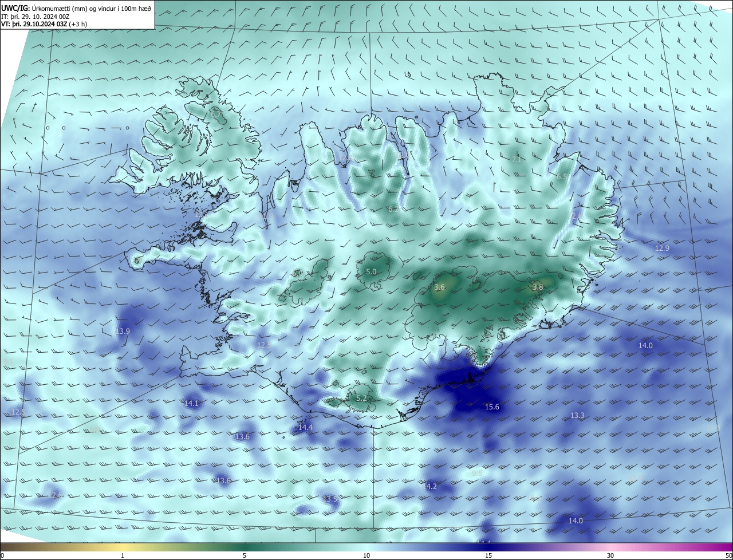This screenshot has width=733, height=560.
Task: Click the 15 tick on the color scale
Action: 488,555
